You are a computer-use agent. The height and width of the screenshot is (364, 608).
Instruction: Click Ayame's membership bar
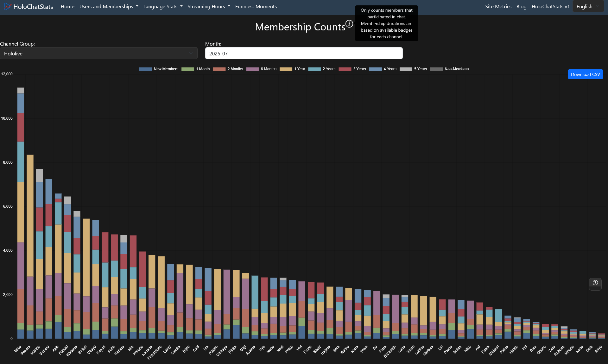pos(255,307)
